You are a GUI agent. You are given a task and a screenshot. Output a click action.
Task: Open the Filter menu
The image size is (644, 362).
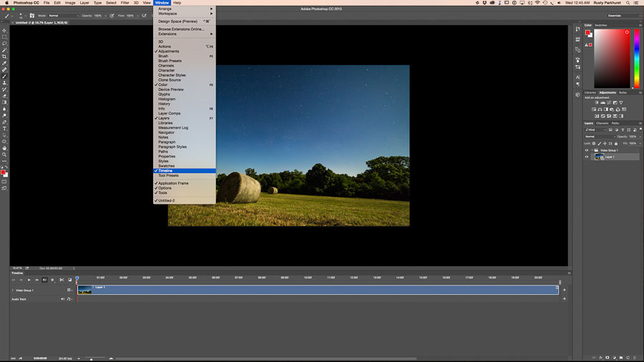coord(125,3)
